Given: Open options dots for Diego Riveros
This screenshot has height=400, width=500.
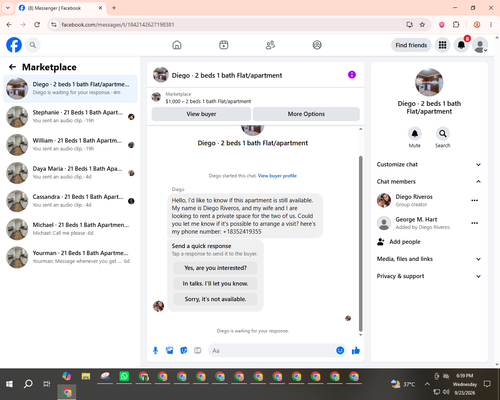Looking at the screenshot, I should [475, 200].
